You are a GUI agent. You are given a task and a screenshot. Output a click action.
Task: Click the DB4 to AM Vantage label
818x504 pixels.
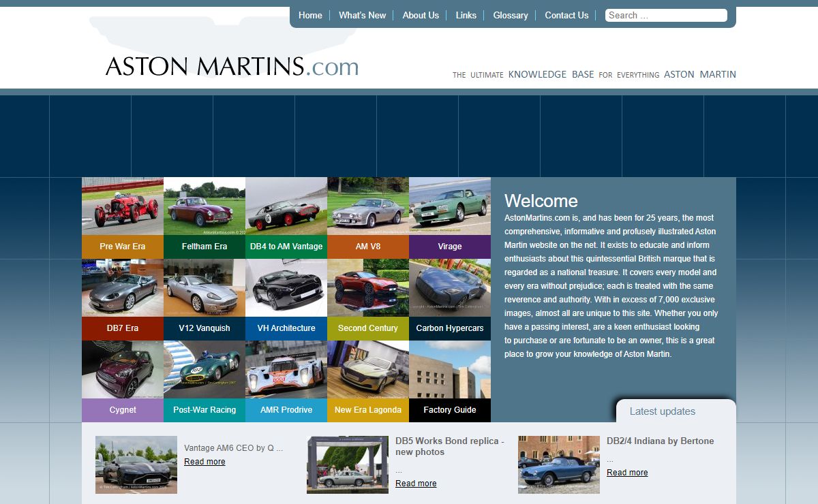click(x=286, y=247)
